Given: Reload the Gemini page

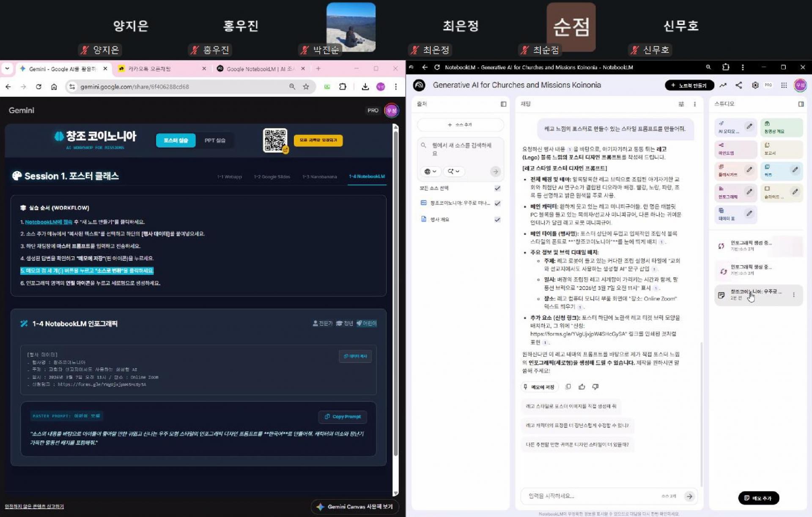Looking at the screenshot, I should point(38,87).
